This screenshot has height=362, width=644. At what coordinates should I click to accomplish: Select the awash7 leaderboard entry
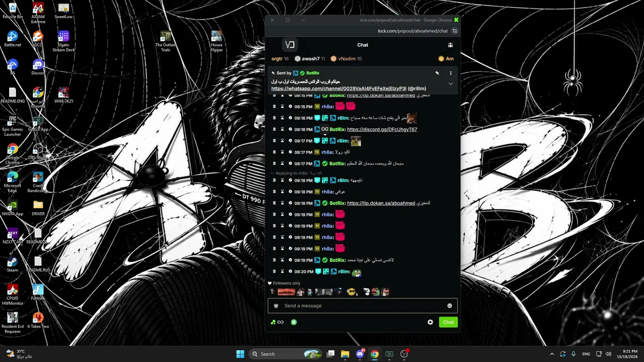[309, 59]
